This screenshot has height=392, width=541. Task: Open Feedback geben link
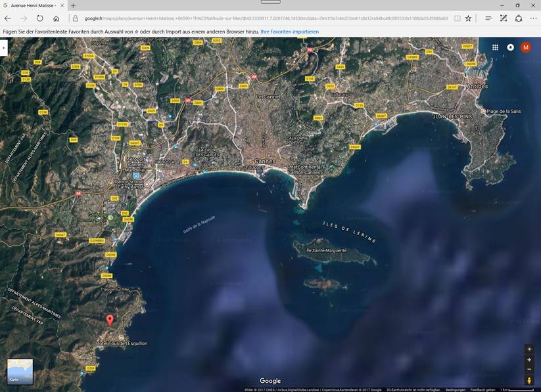pyautogui.click(x=482, y=389)
